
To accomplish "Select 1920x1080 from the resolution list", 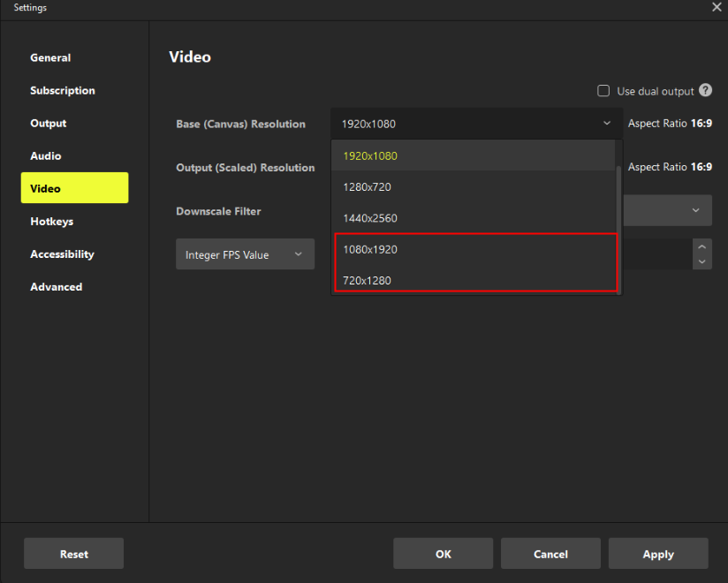I will coord(370,155).
